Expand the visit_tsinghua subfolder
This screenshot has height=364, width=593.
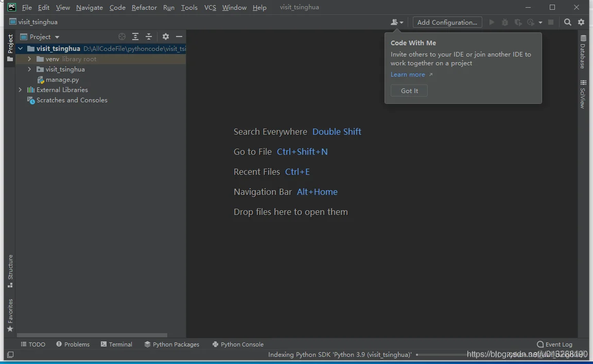[x=29, y=69]
